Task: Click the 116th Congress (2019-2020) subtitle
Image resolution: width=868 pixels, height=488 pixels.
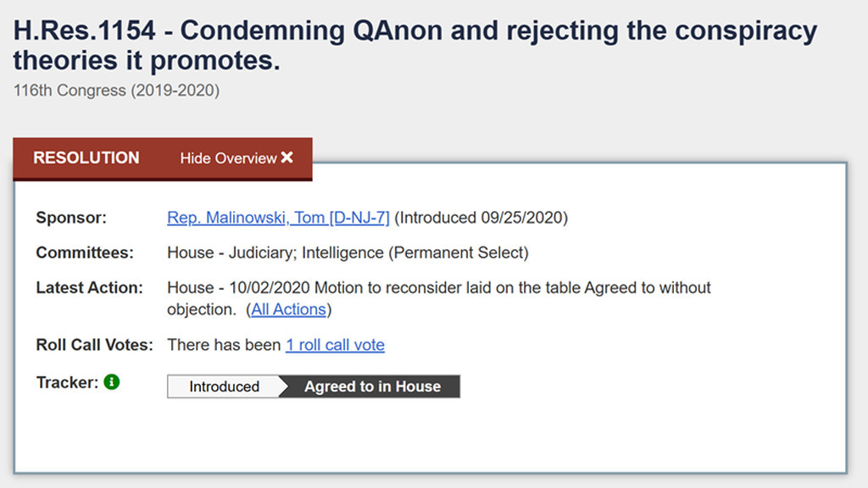Action: click(116, 91)
